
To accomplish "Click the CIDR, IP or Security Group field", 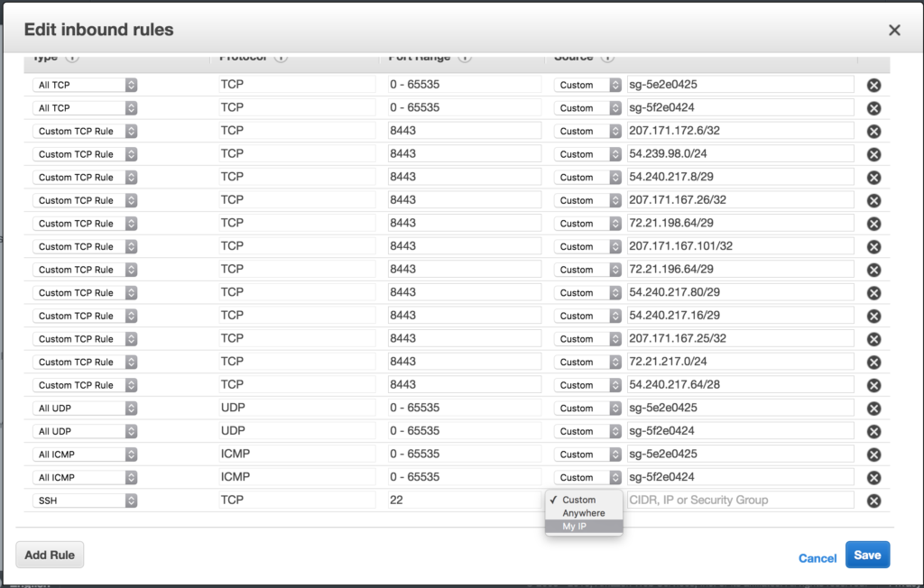I will 740,500.
